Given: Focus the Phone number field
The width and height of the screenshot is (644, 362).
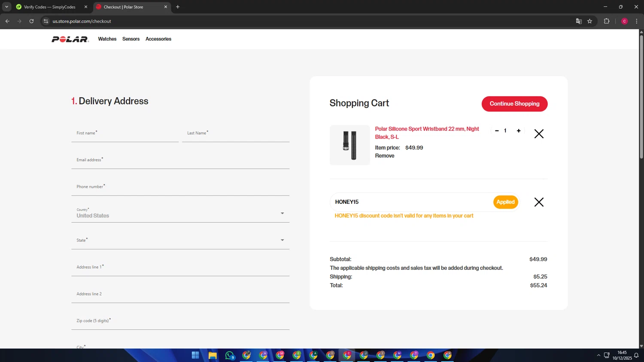Looking at the screenshot, I should [x=180, y=187].
